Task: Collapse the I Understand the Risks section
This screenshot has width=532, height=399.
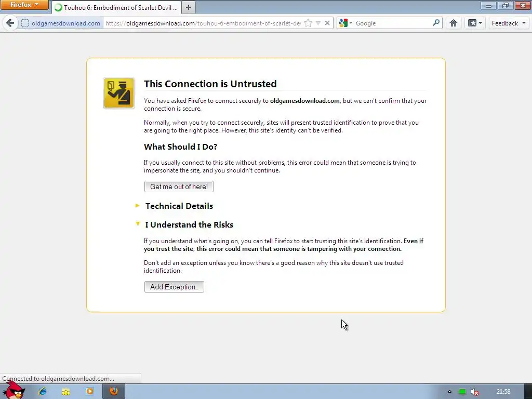Action: [184, 224]
